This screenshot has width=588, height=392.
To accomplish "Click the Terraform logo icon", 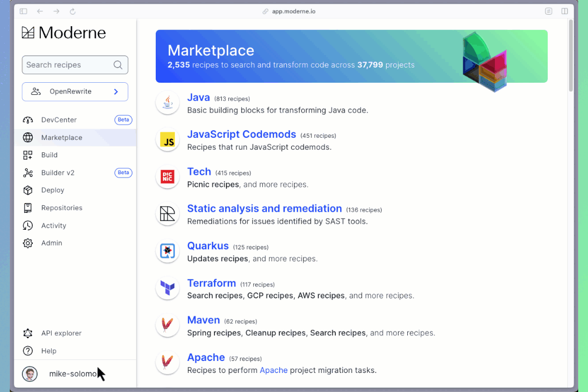I will click(167, 288).
